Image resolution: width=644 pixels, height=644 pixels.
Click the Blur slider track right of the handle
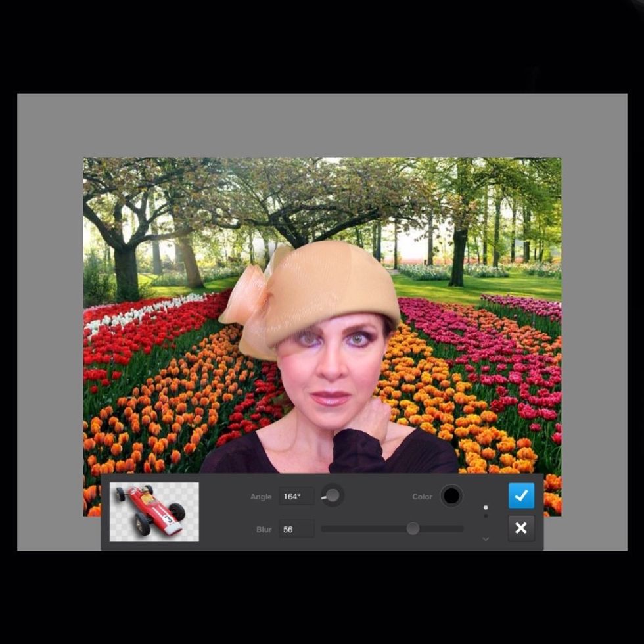tap(440, 528)
